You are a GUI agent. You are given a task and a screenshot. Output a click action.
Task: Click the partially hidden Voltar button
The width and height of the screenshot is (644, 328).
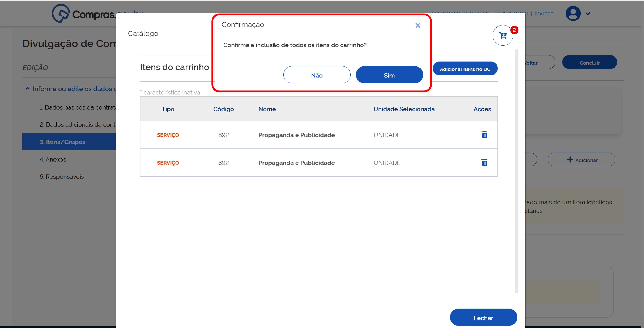[540, 62]
